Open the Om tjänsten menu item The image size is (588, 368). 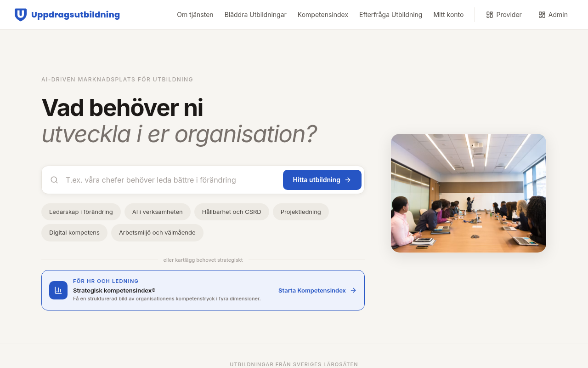click(195, 15)
